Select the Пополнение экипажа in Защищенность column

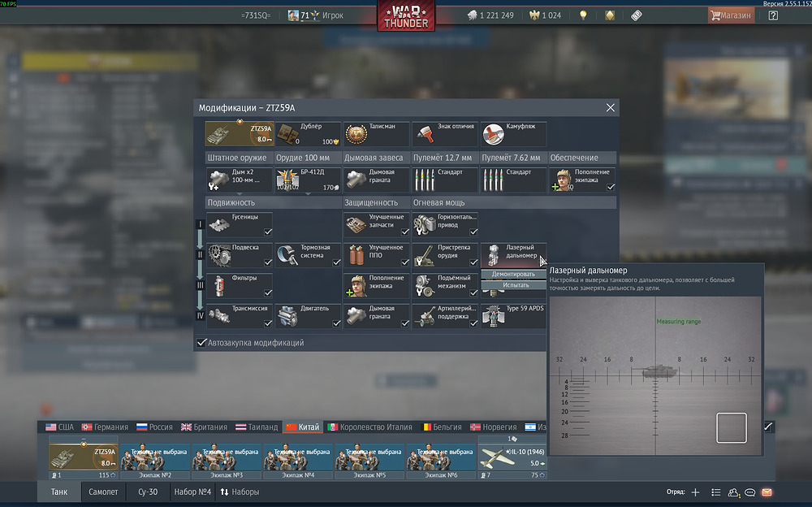pos(377,286)
